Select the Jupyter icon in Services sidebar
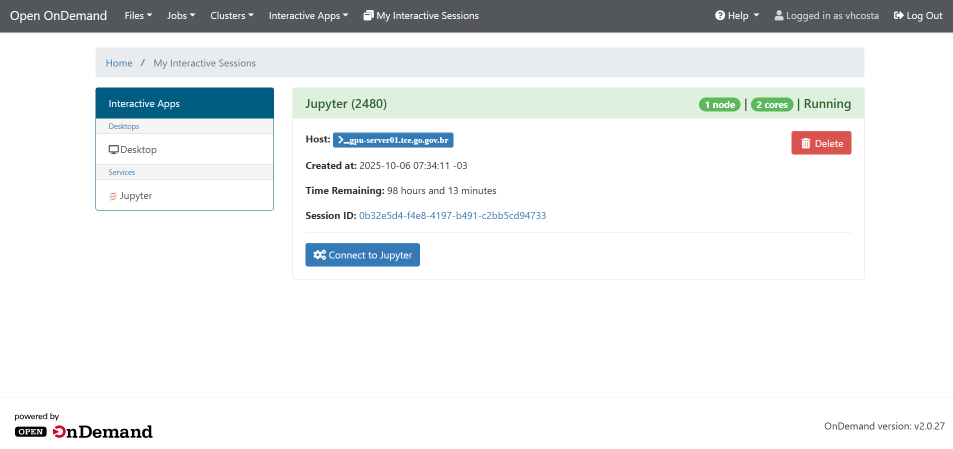This screenshot has height=449, width=953. click(x=113, y=196)
